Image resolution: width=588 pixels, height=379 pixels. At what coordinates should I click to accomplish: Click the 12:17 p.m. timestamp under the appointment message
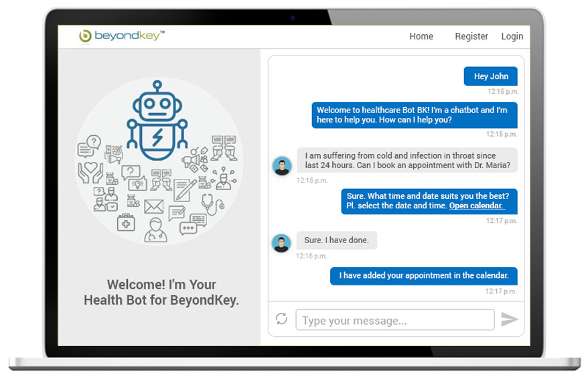(x=501, y=291)
